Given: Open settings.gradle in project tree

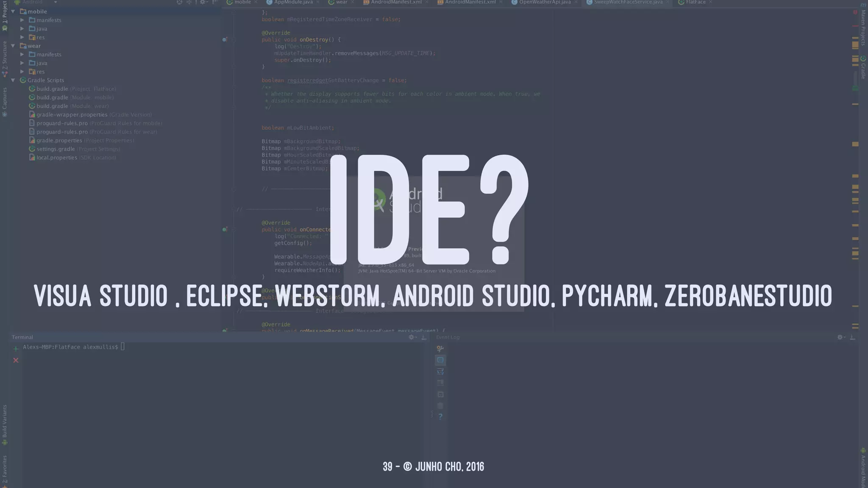Looking at the screenshot, I should pos(75,149).
